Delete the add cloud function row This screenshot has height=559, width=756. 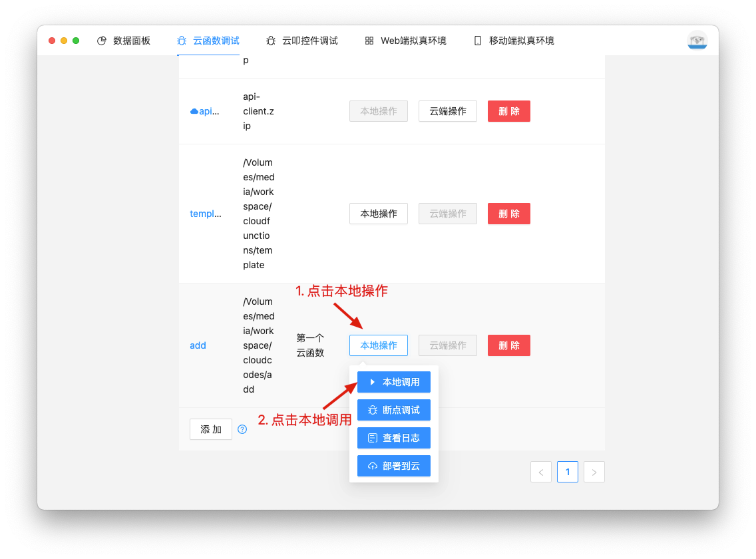pos(508,345)
